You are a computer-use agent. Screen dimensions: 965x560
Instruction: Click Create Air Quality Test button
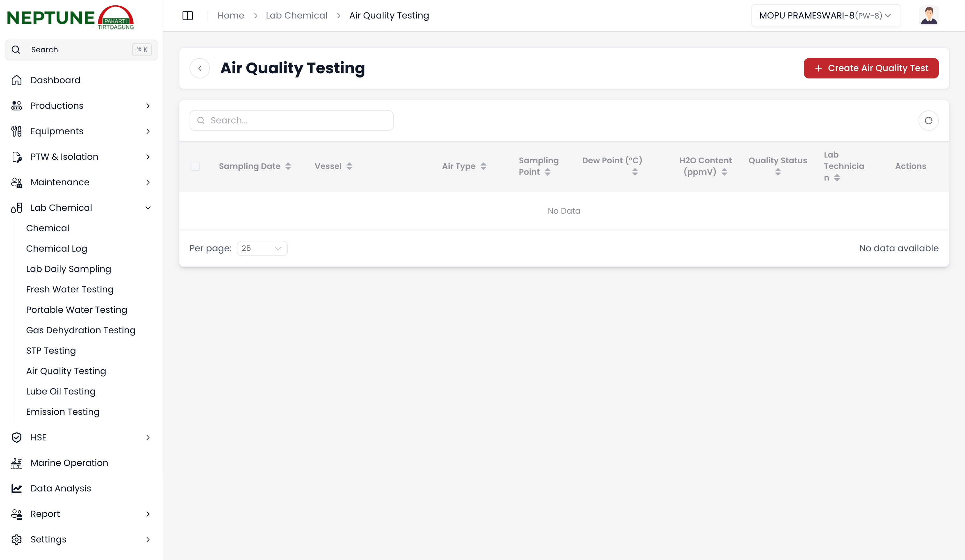pos(871,68)
